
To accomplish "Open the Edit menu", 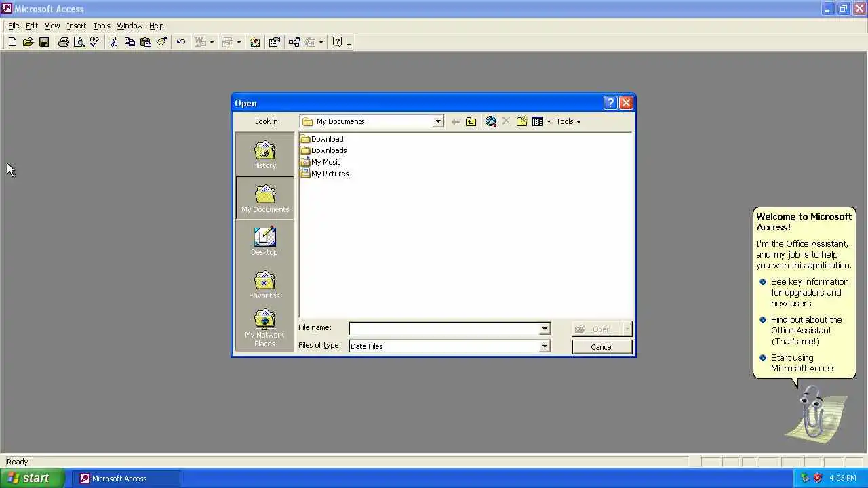I will (x=32, y=26).
